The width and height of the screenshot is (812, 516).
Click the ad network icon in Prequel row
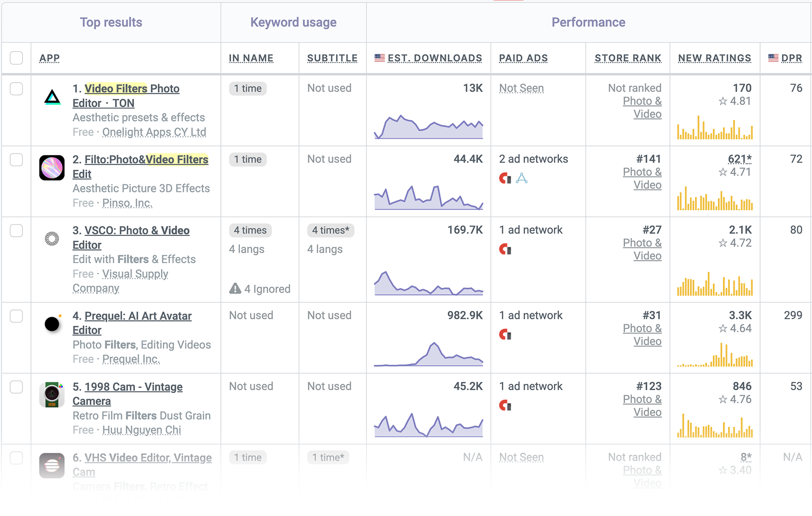[505, 335]
